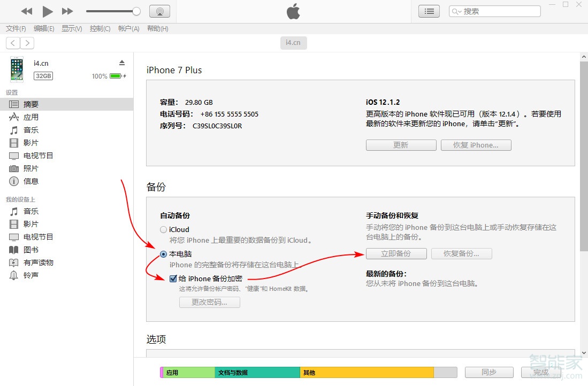Select the 影片 item in device sidebar
588x386 pixels.
pyautogui.click(x=30, y=143)
